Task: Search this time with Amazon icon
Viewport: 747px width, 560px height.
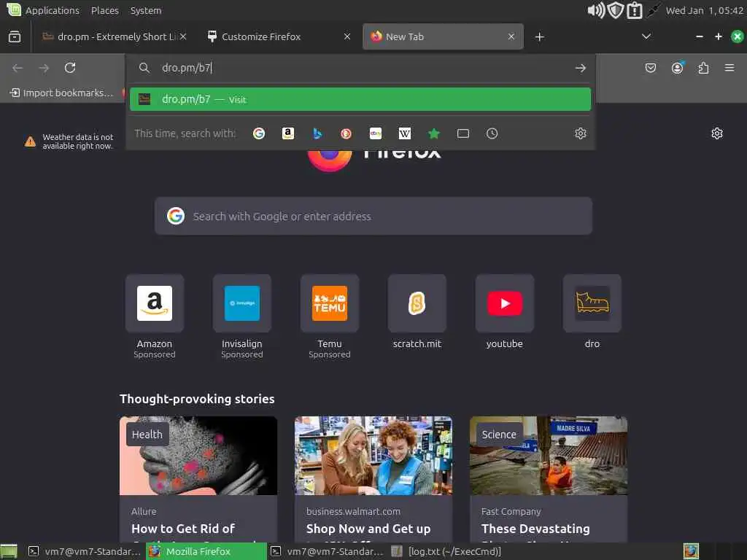Action: coord(287,134)
